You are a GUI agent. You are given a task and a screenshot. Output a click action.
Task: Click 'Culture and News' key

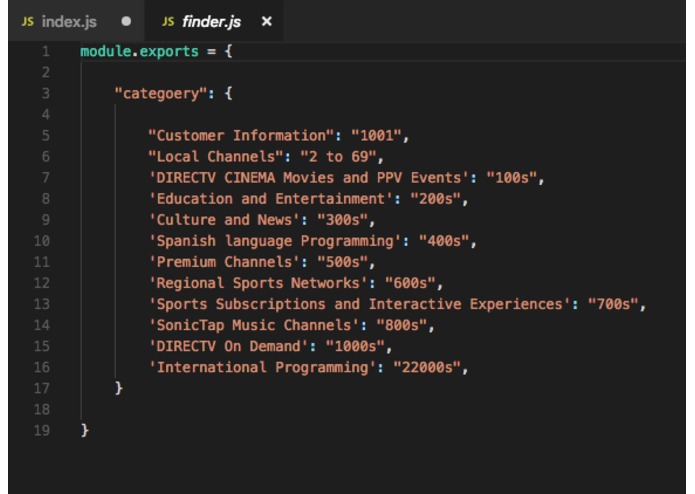coord(224,220)
